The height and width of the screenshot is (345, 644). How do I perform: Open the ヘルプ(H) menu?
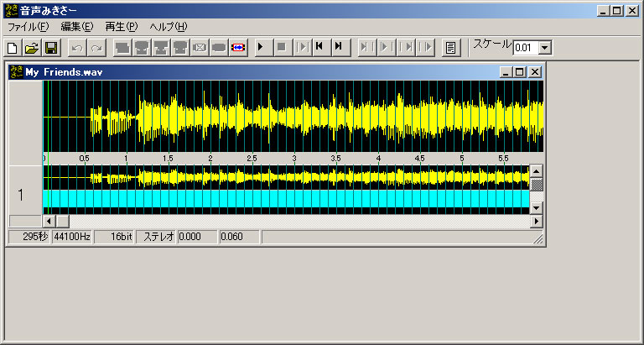pyautogui.click(x=169, y=27)
